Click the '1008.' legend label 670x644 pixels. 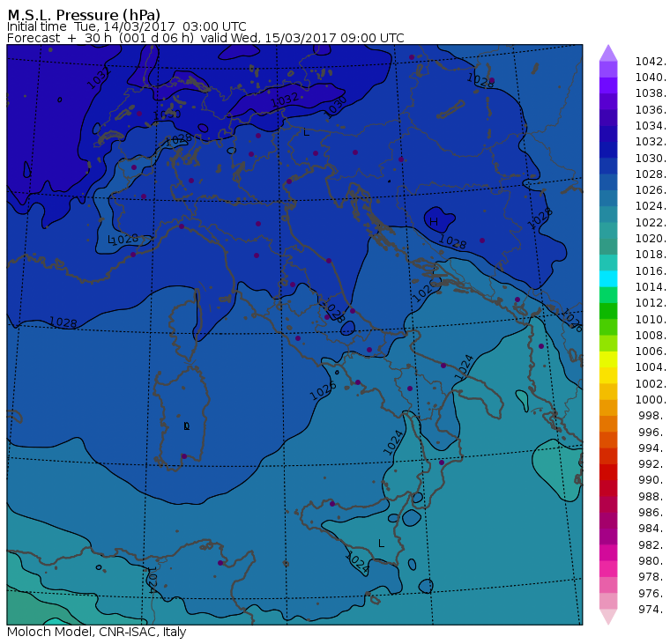[x=651, y=336]
